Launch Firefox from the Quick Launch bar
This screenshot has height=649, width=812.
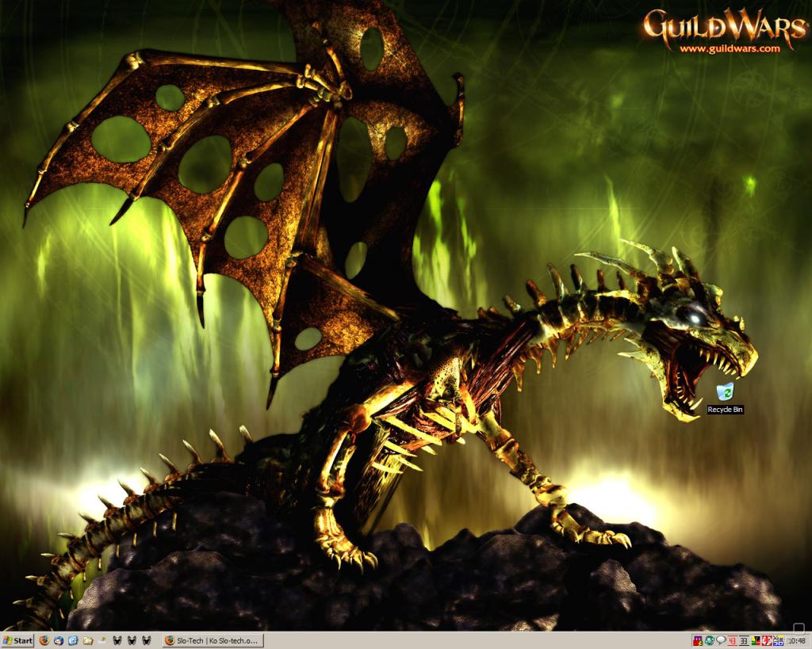(x=44, y=640)
